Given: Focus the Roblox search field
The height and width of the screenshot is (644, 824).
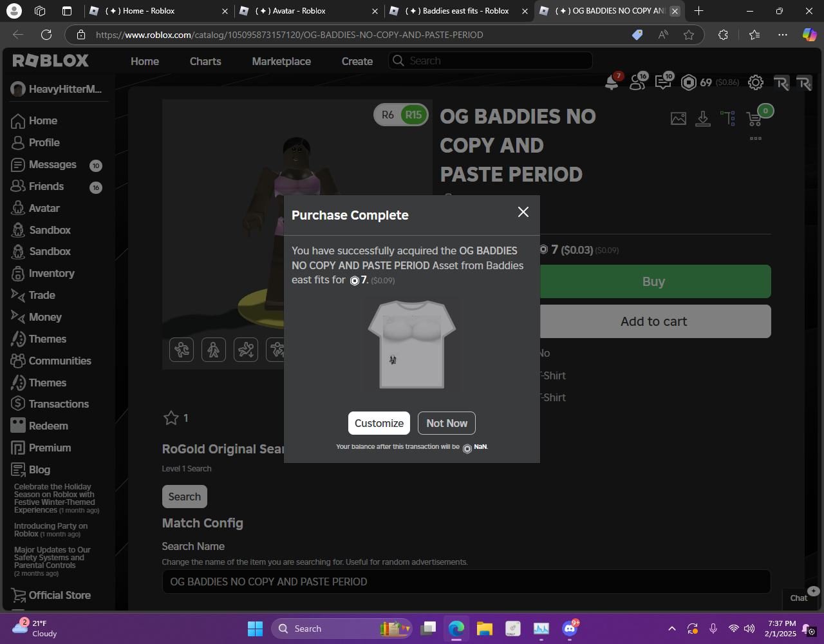Looking at the screenshot, I should (490, 61).
